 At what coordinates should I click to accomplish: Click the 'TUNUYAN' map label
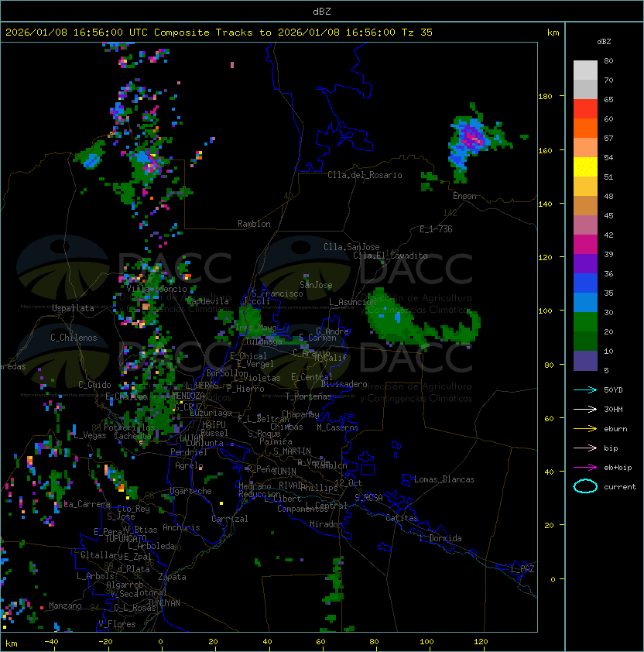[x=164, y=603]
